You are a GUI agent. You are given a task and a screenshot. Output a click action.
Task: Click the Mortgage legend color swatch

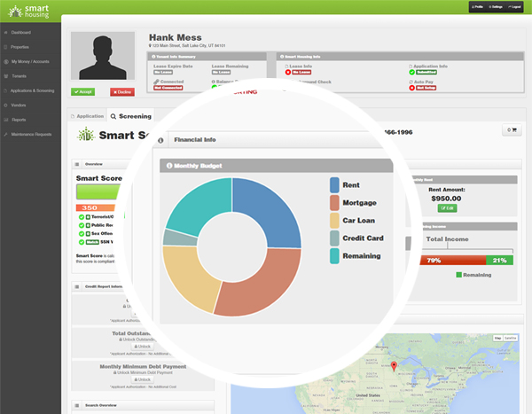pos(334,203)
